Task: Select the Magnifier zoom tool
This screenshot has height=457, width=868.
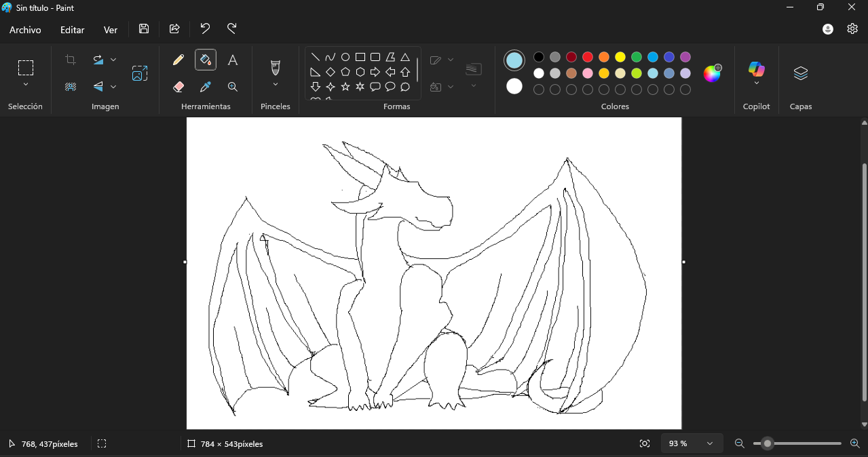Action: (233, 87)
